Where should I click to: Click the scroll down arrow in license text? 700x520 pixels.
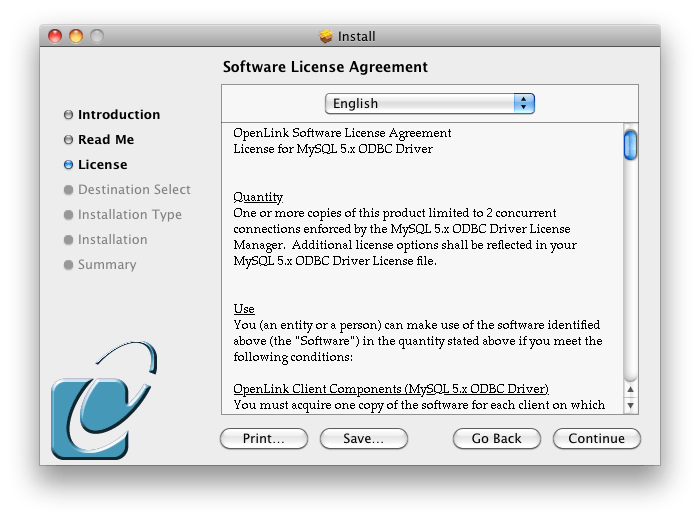click(630, 405)
